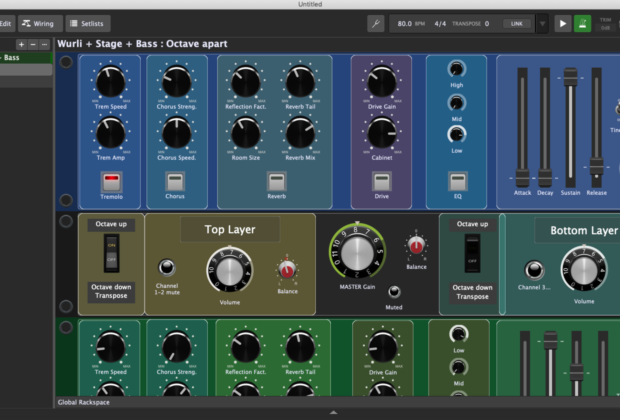The image size is (620, 420).
Task: Open the Setlists view
Action: [88, 24]
